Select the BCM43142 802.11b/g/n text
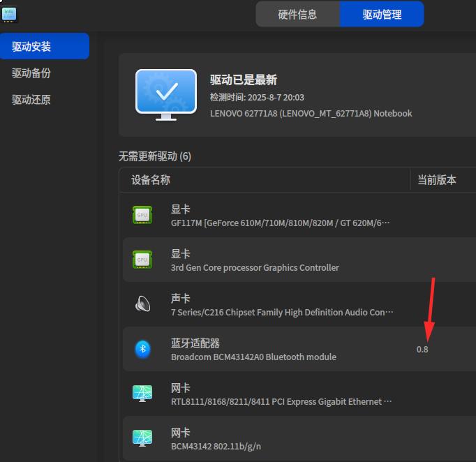This screenshot has height=462, width=476. pos(216,446)
